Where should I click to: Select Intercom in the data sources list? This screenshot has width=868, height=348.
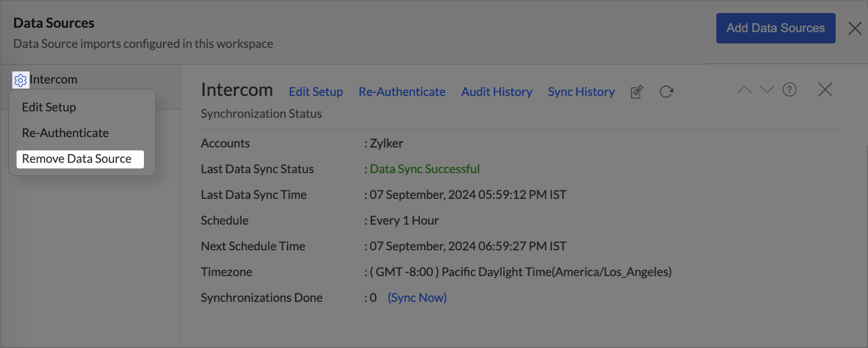click(x=54, y=79)
